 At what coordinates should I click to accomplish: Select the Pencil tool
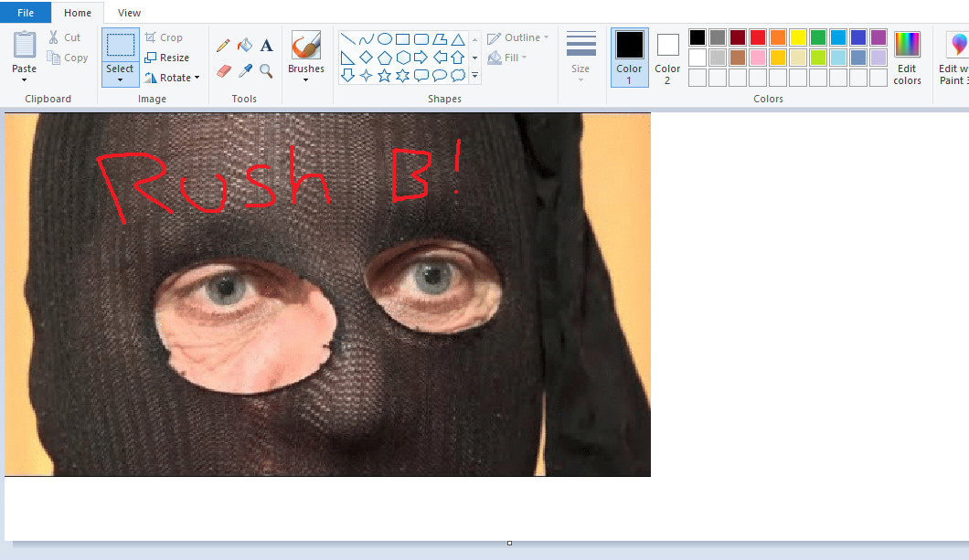(x=223, y=45)
